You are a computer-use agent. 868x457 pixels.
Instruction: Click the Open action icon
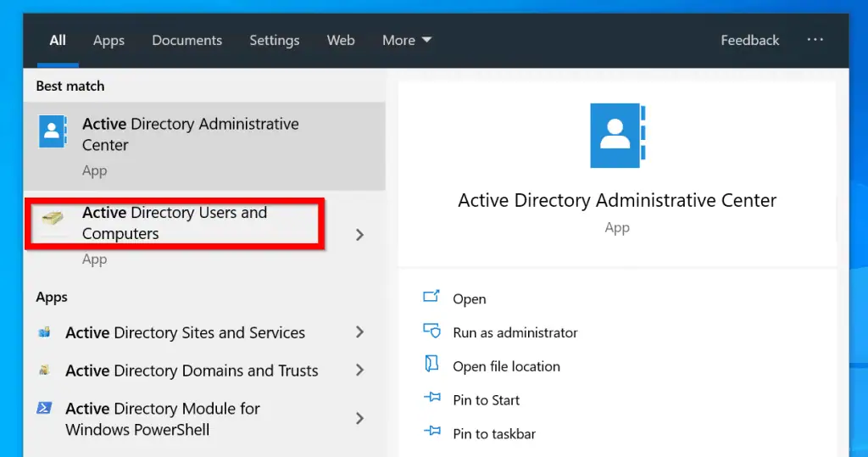[x=431, y=297]
